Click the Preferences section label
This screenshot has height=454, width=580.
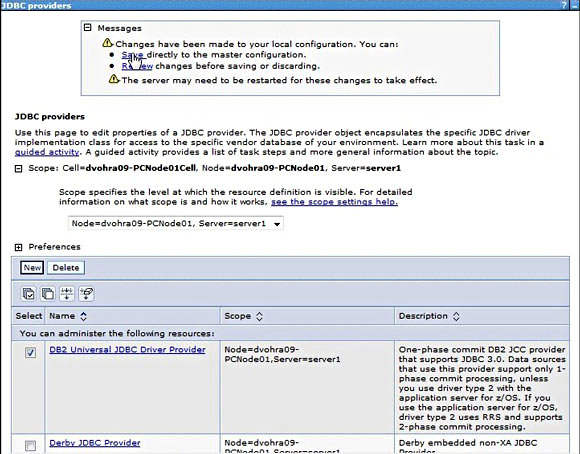pos(54,247)
